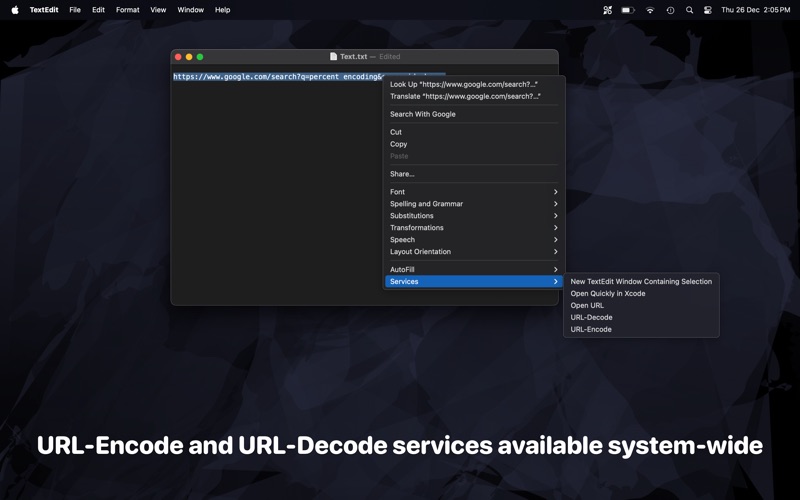Select New TextEdit Window Containing Selection
The image size is (800, 500).
641,281
